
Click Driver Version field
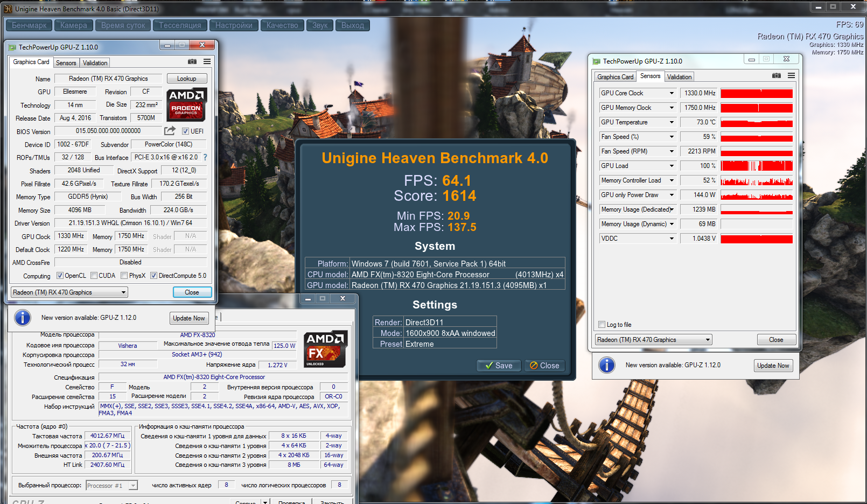tap(130, 223)
